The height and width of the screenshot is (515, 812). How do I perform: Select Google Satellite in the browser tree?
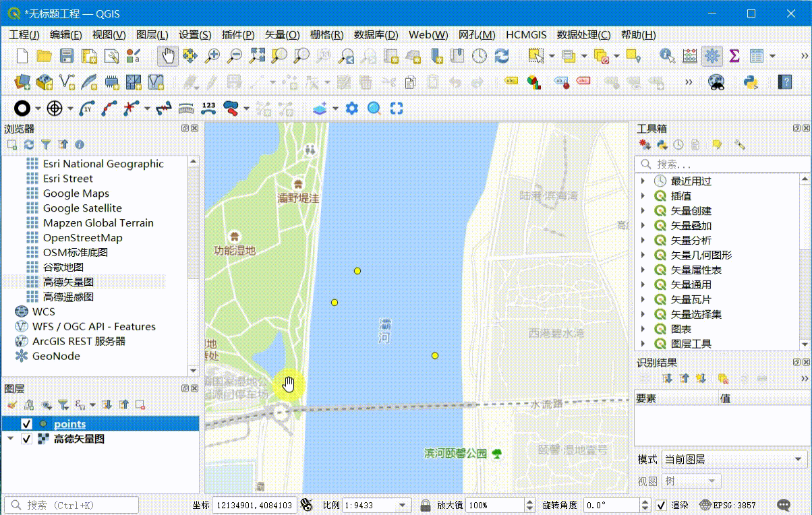pos(82,208)
